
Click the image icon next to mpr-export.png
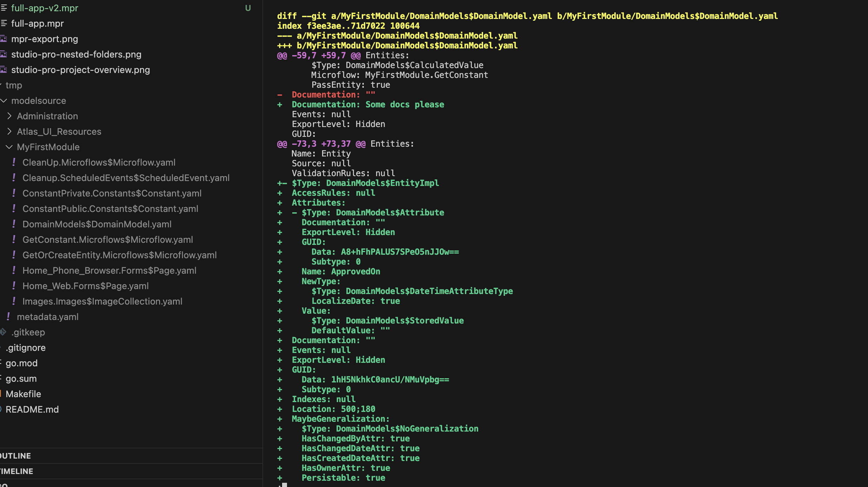4,39
